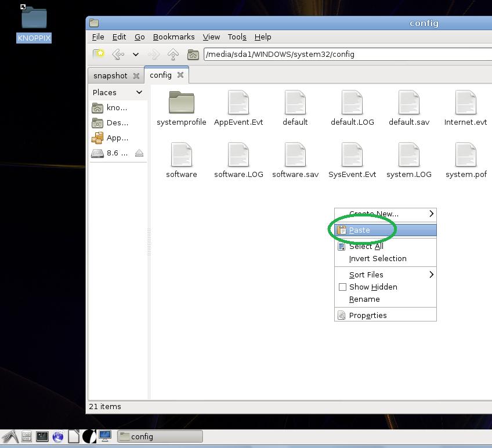Go to parent folder with up arrow icon
The width and height of the screenshot is (492, 448).
coord(173,55)
